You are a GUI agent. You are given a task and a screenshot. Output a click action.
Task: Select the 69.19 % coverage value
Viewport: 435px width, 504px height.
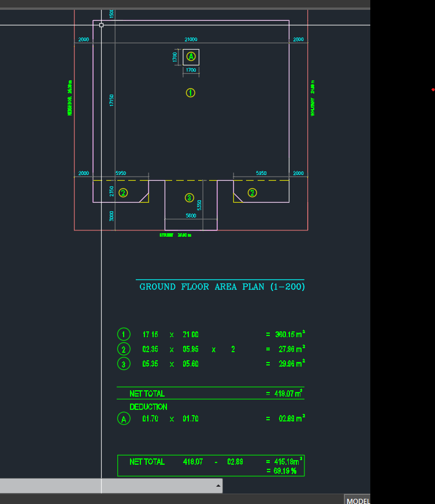285,471
